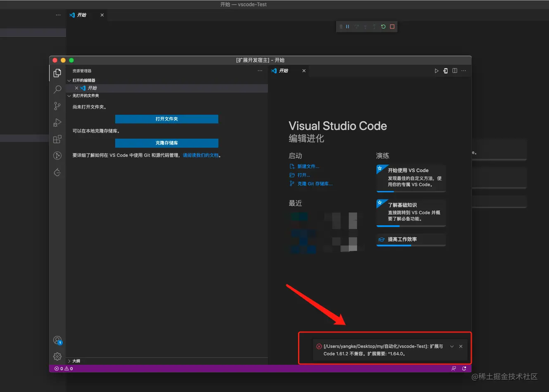Open the Search view icon
Viewport: 549px width, 392px height.
57,89
